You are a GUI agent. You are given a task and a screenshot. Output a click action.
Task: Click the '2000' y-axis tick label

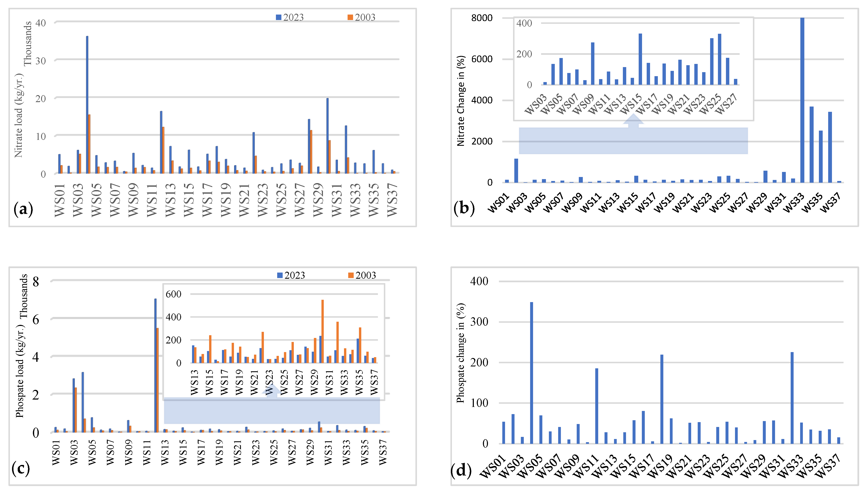pos(482,141)
